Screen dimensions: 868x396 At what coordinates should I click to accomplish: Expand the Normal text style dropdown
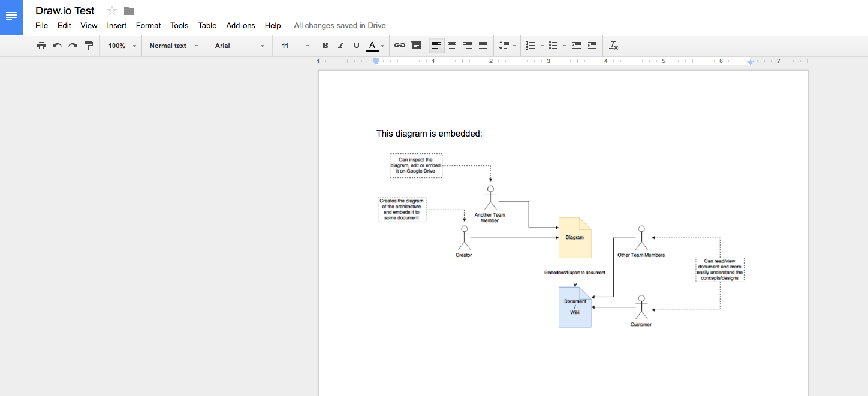174,46
